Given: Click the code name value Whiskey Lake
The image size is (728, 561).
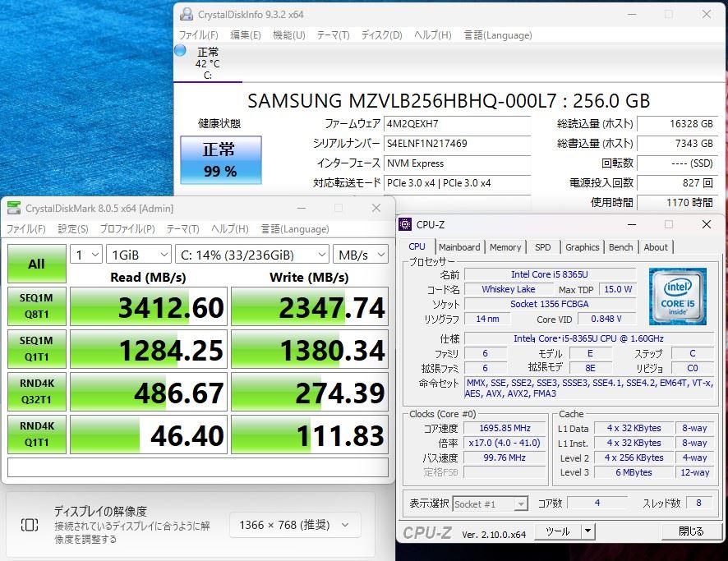Looking at the screenshot, I should pos(509,289).
